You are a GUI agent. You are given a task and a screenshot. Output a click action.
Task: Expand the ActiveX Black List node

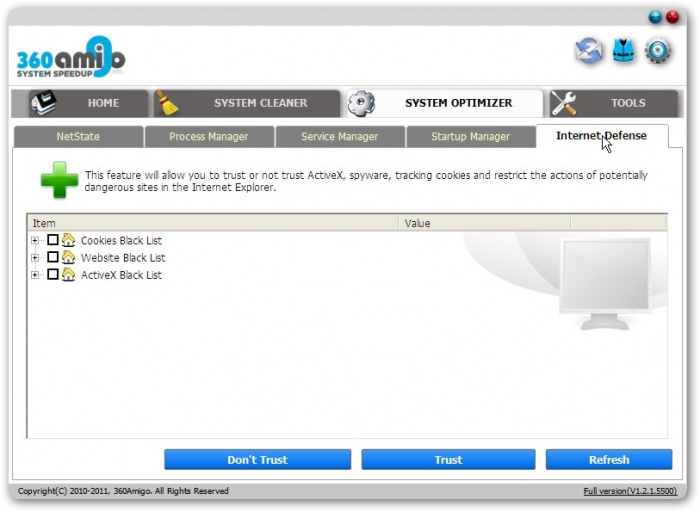[35, 275]
